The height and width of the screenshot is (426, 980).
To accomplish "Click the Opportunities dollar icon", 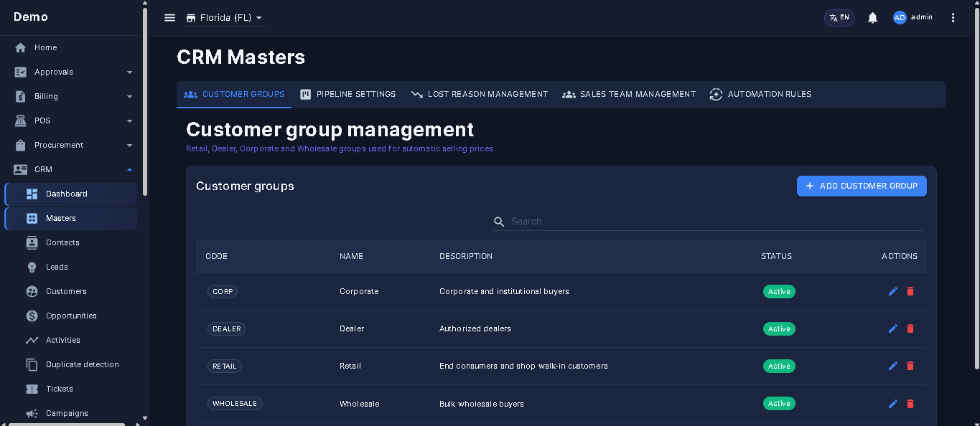I will click(x=32, y=316).
